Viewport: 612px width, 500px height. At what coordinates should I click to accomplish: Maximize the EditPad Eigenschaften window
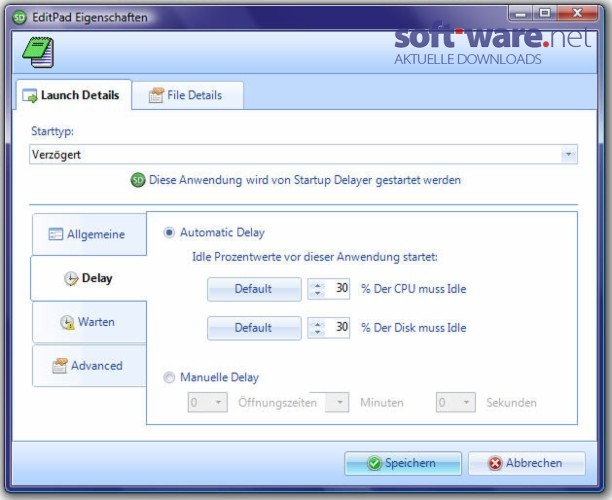[545, 14]
